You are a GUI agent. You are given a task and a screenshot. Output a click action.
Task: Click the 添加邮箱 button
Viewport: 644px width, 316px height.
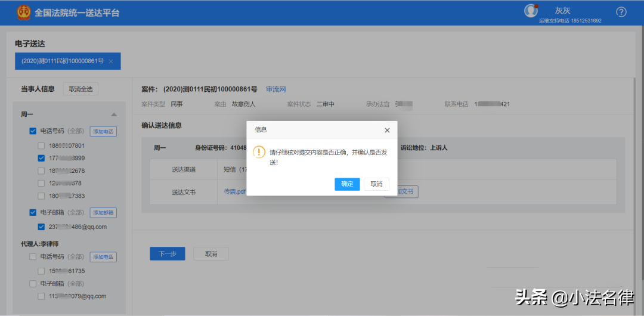tap(104, 213)
